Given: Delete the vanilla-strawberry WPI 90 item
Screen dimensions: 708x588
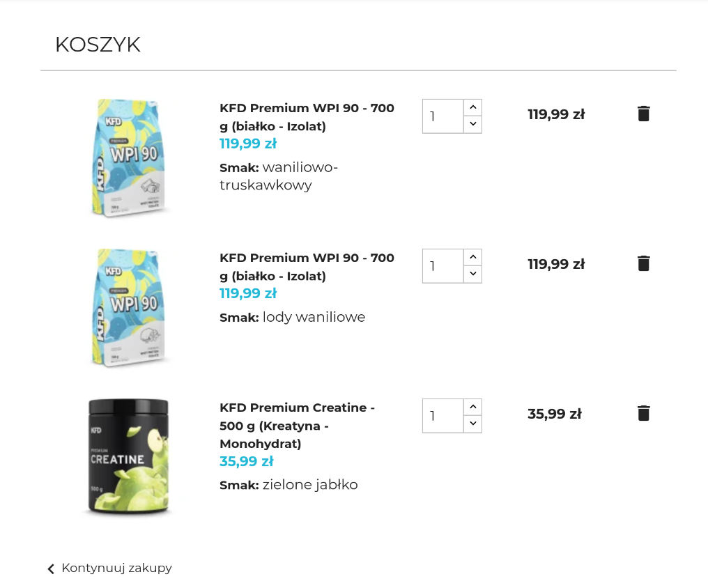Looking at the screenshot, I should (x=643, y=114).
